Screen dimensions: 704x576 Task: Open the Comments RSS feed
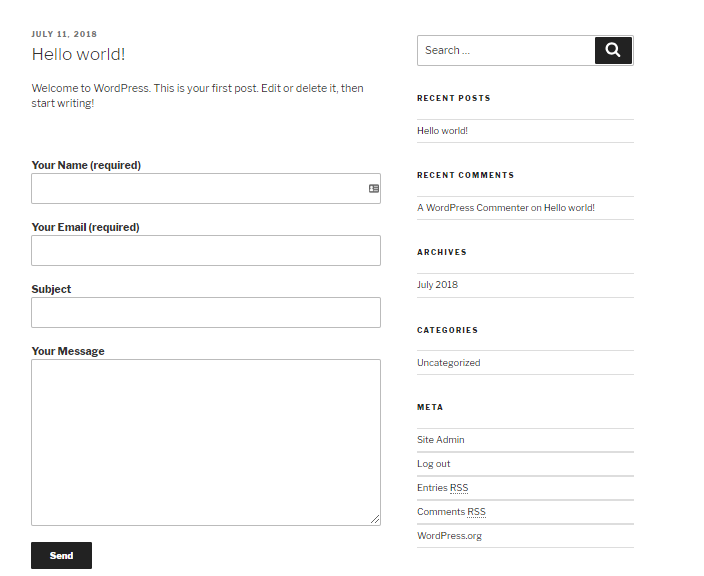(x=451, y=512)
